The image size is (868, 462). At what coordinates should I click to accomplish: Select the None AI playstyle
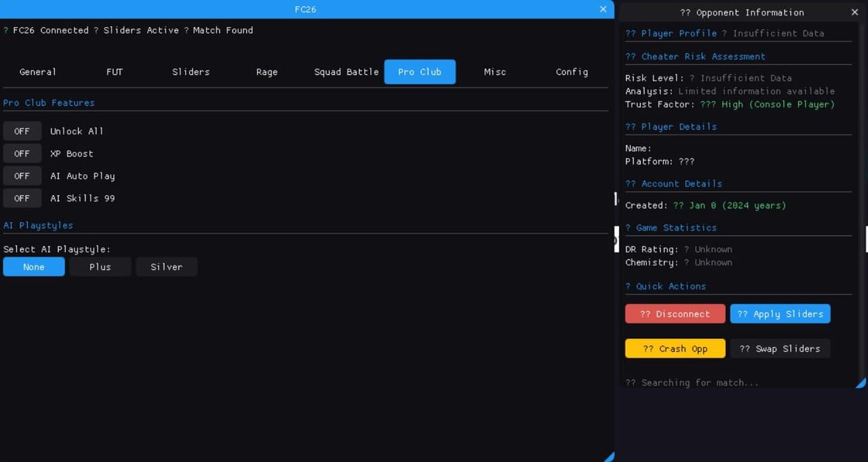[34, 267]
